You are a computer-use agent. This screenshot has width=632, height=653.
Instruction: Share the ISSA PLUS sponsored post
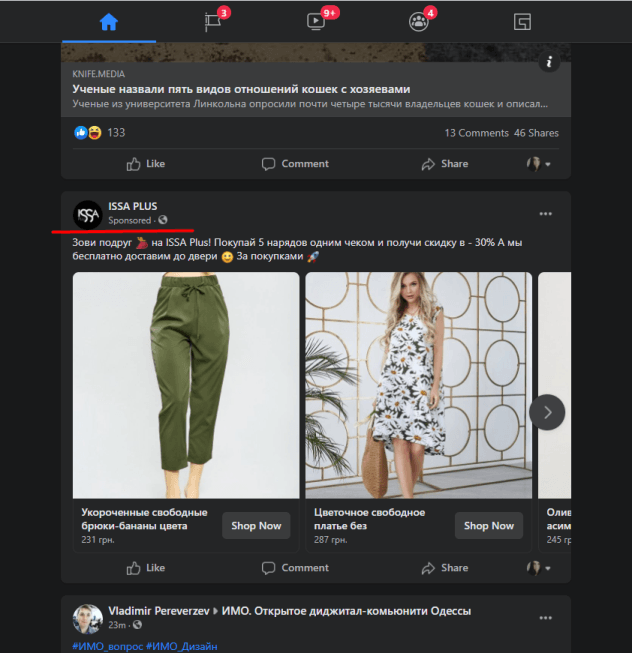[x=445, y=568]
